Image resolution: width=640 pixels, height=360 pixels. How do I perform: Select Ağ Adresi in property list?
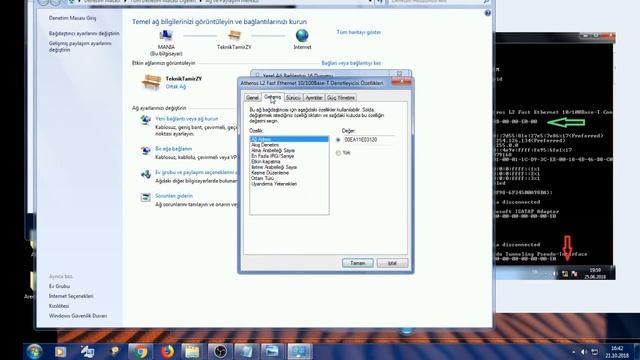pyautogui.click(x=289, y=139)
